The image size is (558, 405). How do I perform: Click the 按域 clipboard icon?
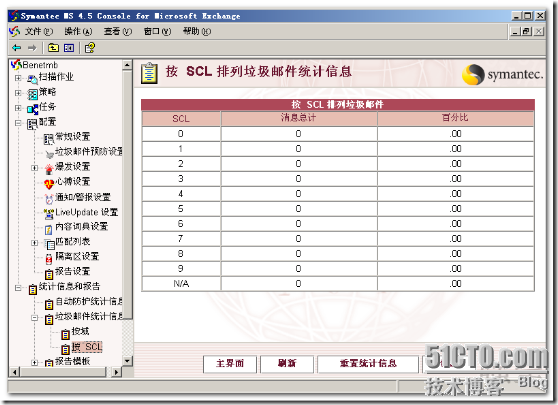coord(65,334)
